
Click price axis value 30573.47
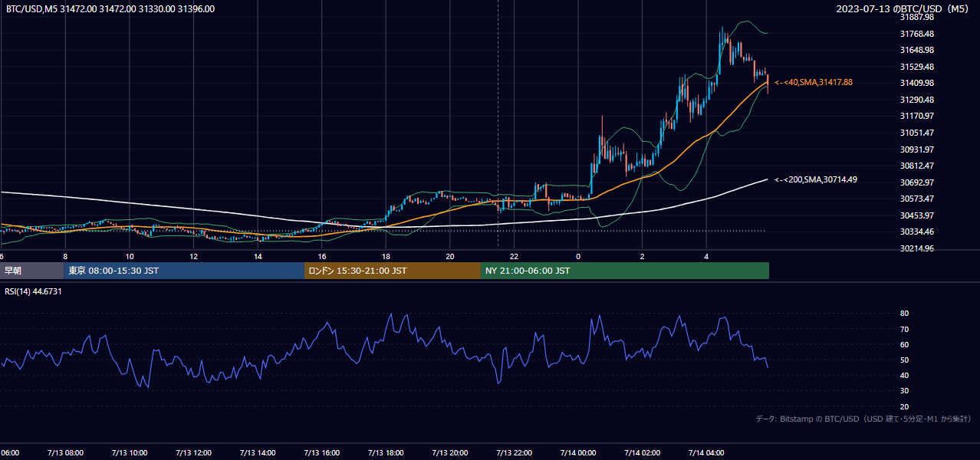click(917, 199)
